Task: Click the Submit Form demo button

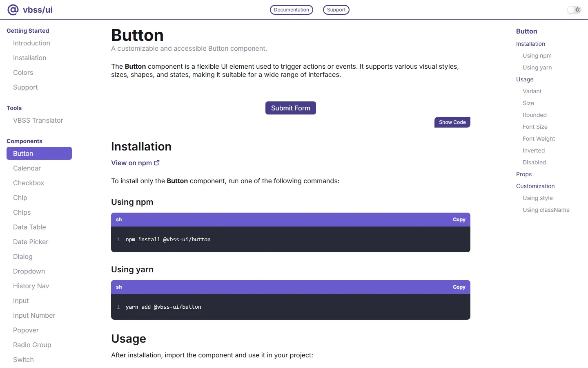Action: 291,108
